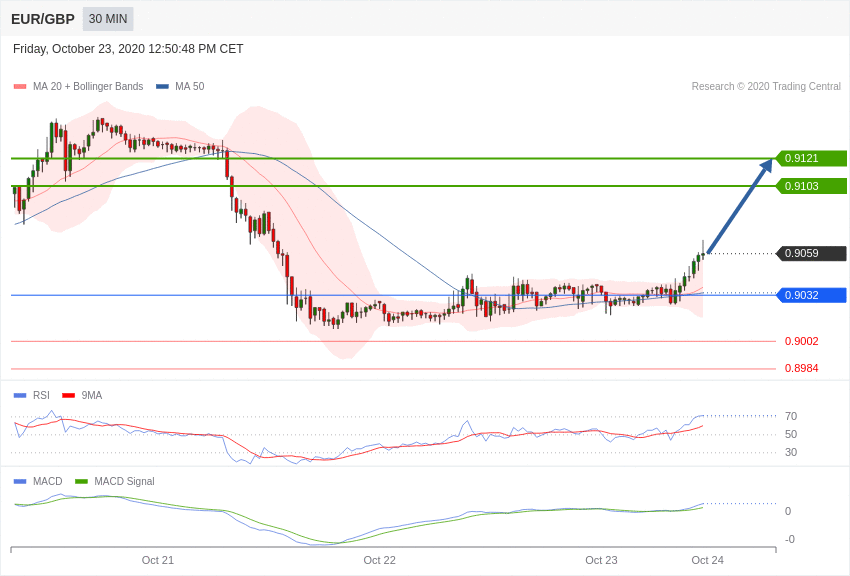Screen dimensions: 850x576
Task: Click the Oct 22 date axis label
Action: (379, 560)
